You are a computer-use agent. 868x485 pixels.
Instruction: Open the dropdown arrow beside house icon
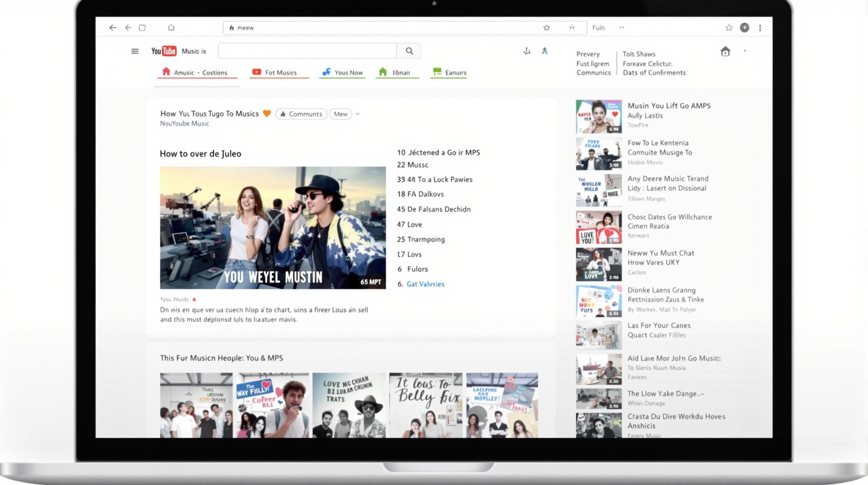point(745,51)
